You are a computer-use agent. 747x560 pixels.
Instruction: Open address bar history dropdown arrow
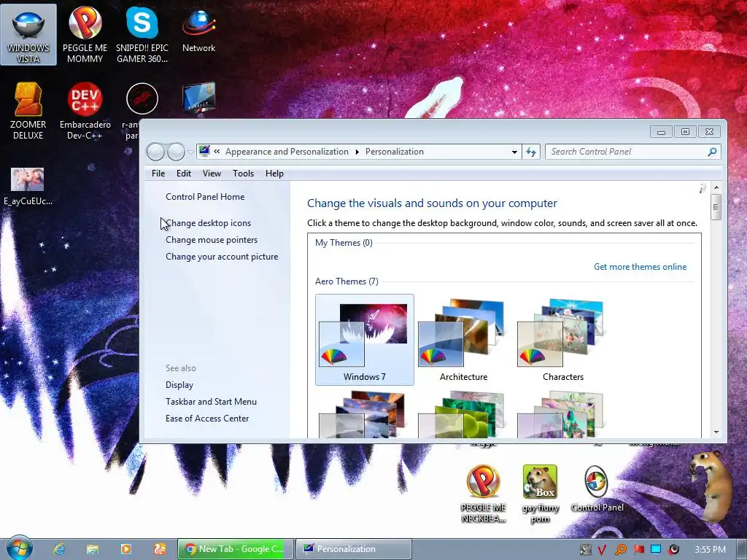pyautogui.click(x=514, y=152)
